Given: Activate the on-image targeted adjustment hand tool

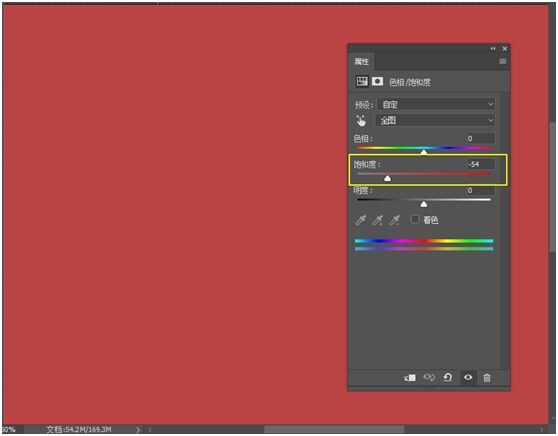Looking at the screenshot, I should pyautogui.click(x=361, y=121).
